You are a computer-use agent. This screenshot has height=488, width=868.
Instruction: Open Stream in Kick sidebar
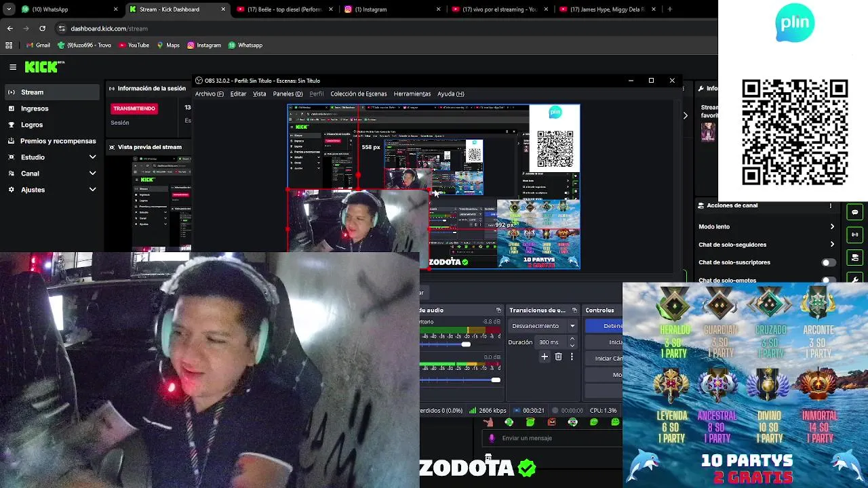[x=52, y=92]
